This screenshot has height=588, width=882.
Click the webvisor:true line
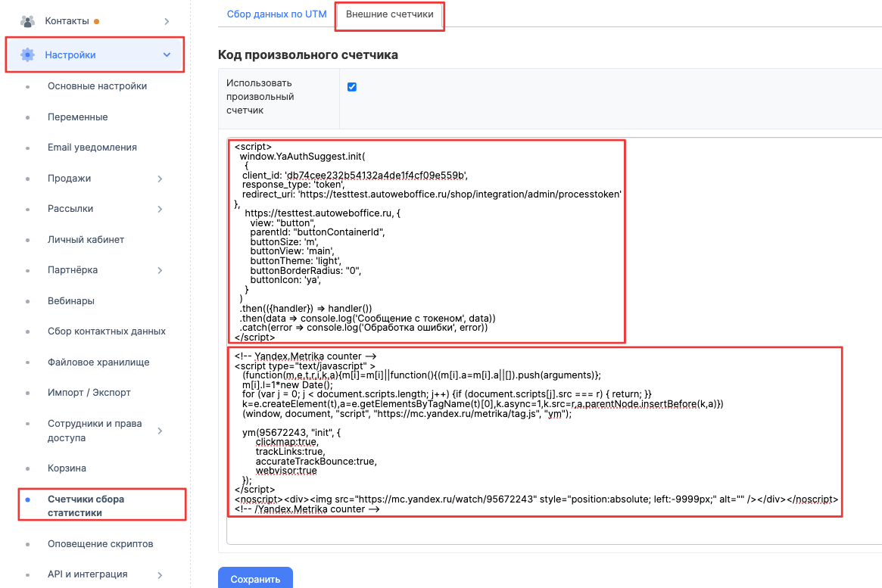286,471
